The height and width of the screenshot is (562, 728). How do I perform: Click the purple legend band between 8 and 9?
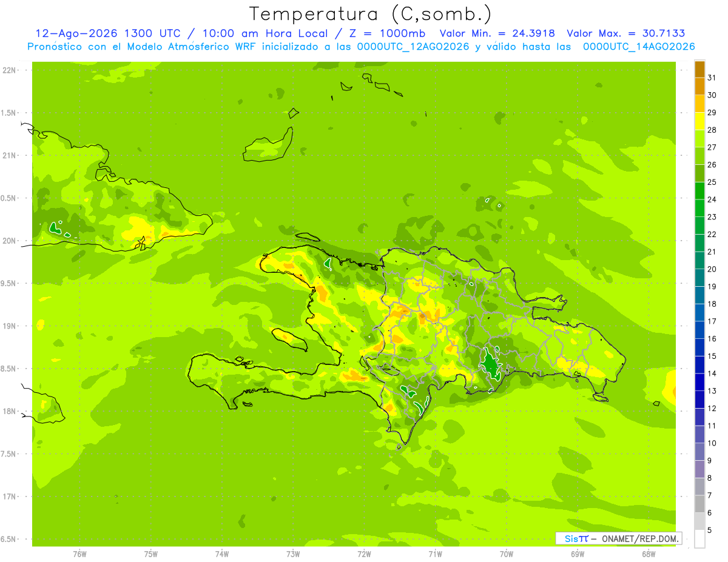click(699, 469)
